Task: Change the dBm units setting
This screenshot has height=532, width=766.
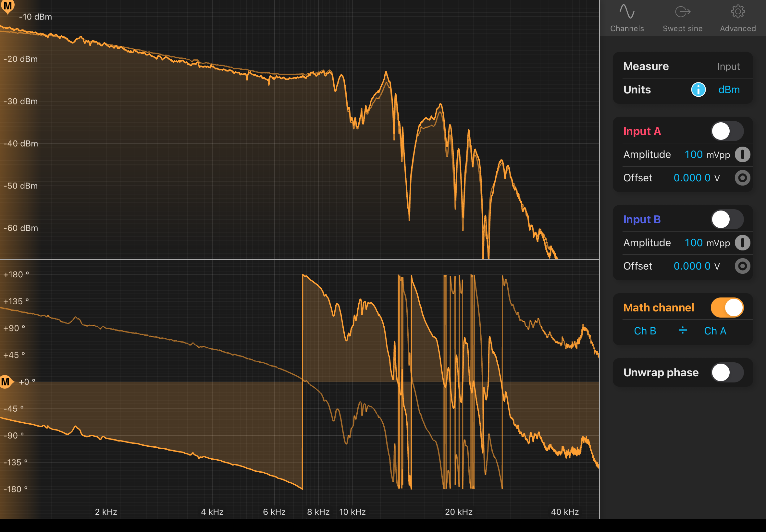Action: pos(729,90)
